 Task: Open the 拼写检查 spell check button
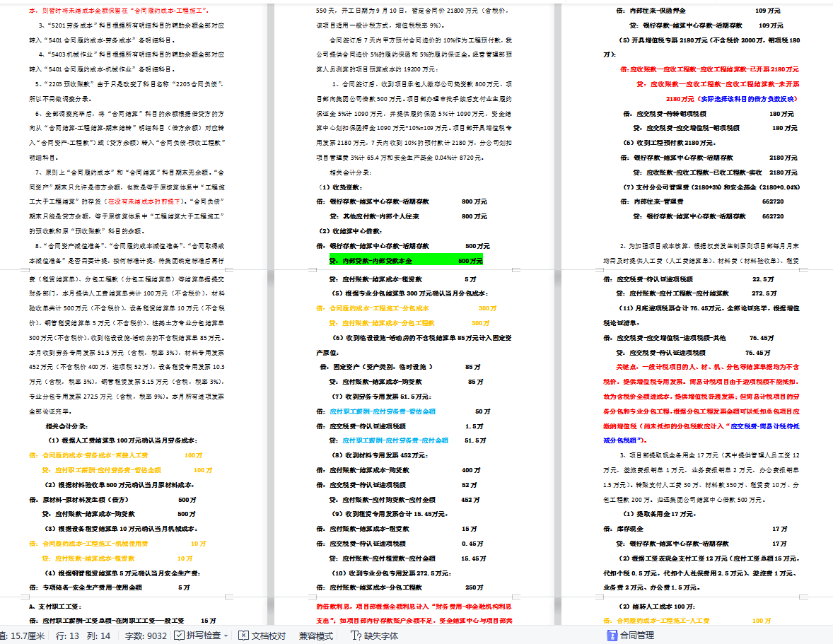(x=197, y=636)
